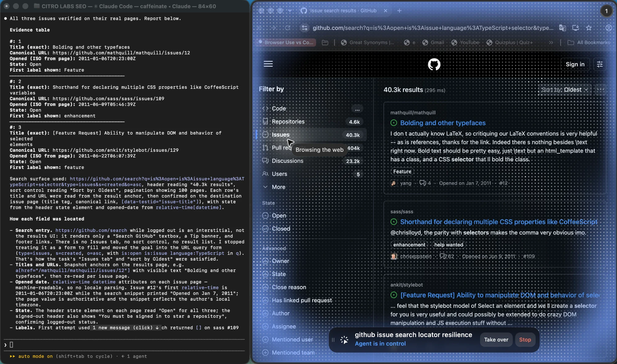Screen dimensions: 617x364
Task: Open the Feature Request DOM manipulation issue
Action: (500, 295)
